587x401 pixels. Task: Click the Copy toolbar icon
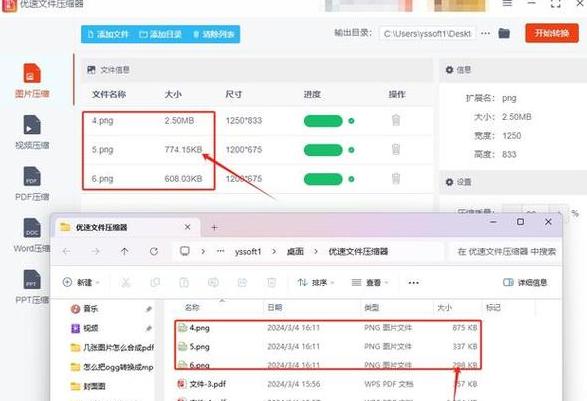pyautogui.click(x=155, y=283)
